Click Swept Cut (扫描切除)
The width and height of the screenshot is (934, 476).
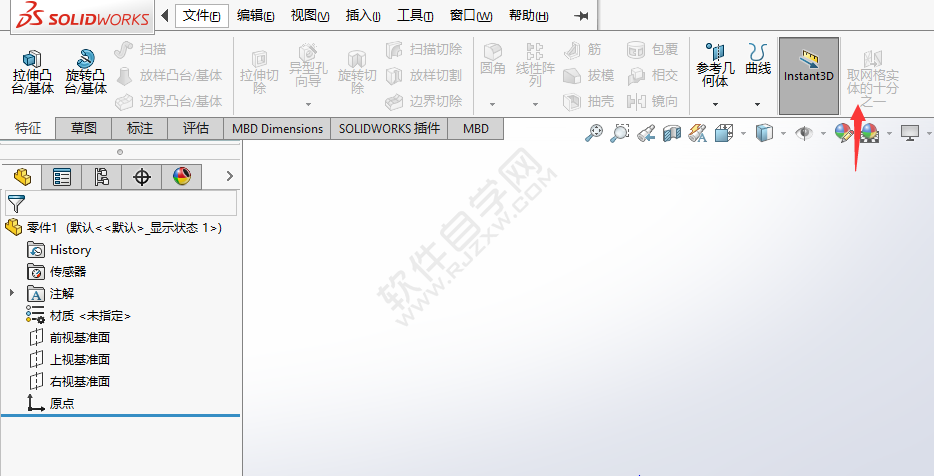pos(424,49)
